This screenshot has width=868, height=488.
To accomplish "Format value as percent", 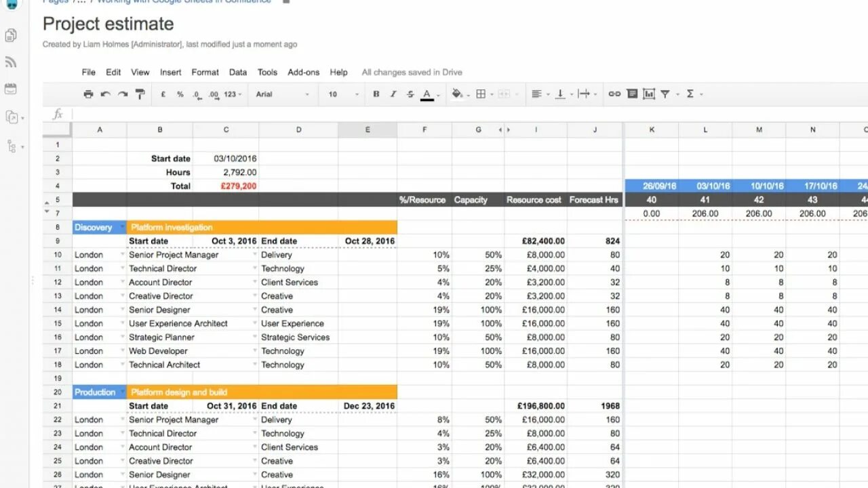I will click(180, 94).
